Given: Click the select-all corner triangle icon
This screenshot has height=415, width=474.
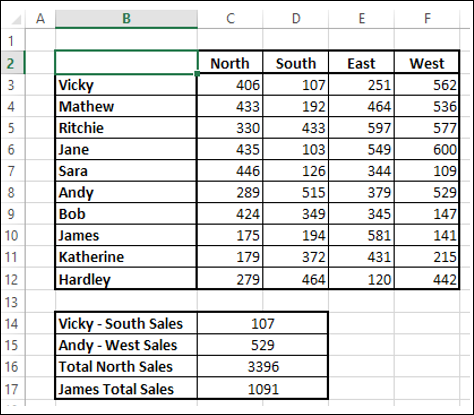Looking at the screenshot, I should 16,19.
